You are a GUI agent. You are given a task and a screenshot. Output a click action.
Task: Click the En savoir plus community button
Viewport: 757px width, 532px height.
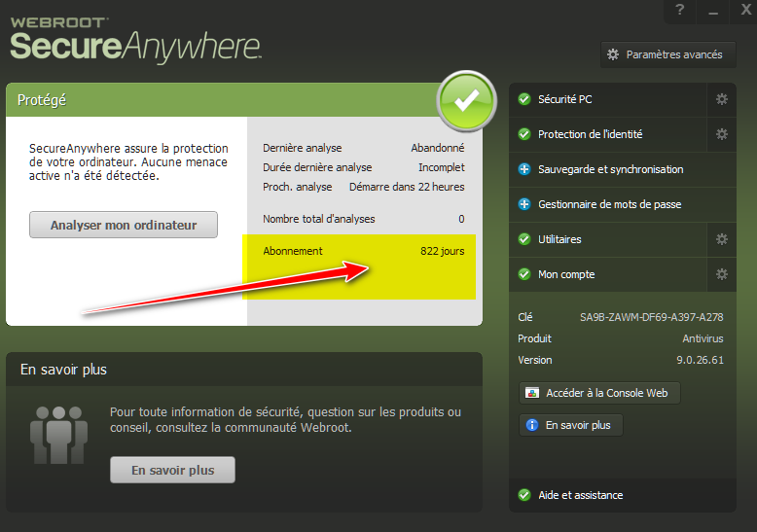(x=173, y=470)
